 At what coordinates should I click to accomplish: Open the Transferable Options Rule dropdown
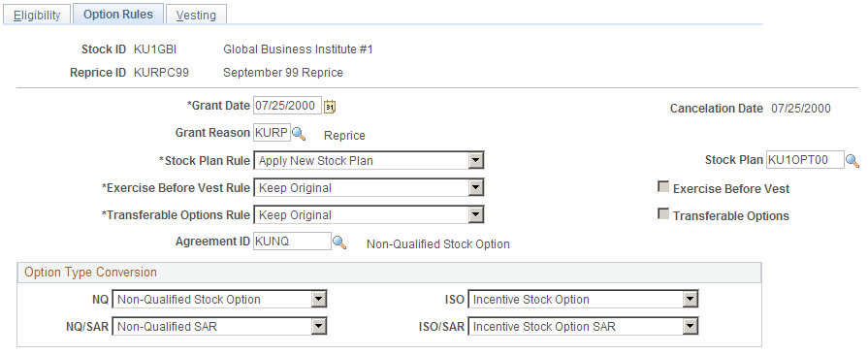click(x=369, y=215)
